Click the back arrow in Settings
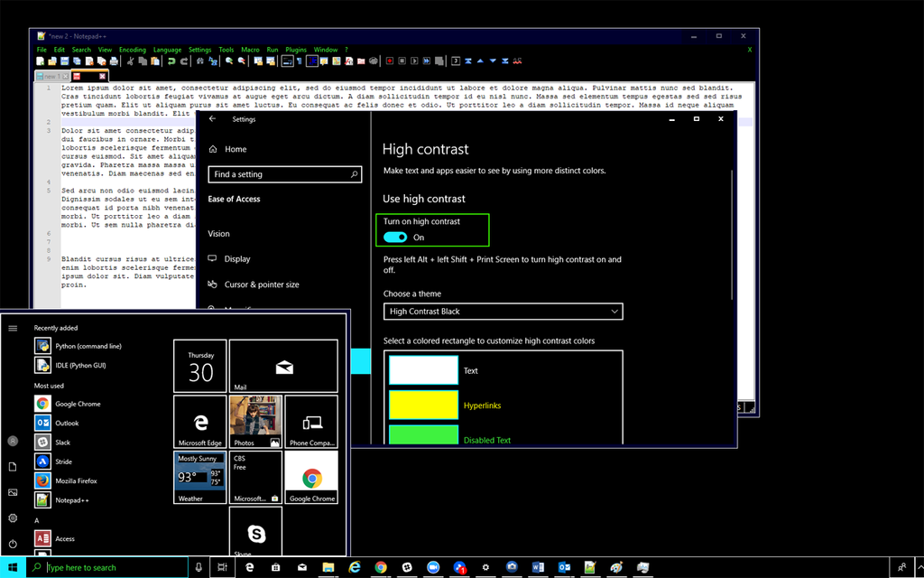Screen dimensions: 924x578 click(x=211, y=118)
